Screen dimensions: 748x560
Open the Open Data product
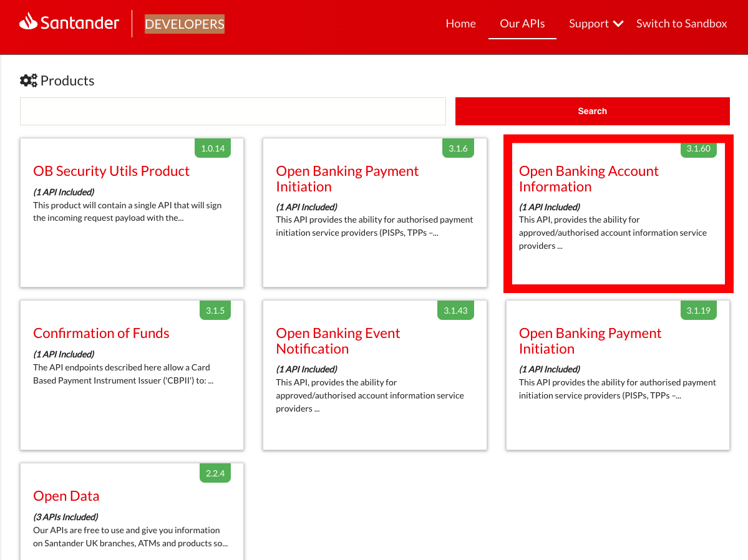pyautogui.click(x=66, y=496)
